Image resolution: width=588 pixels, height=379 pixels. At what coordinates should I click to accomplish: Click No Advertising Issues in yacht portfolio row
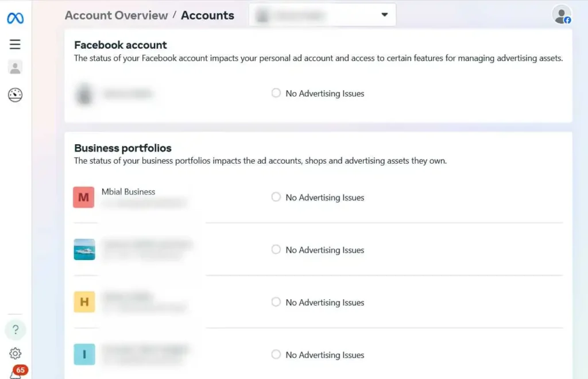[x=325, y=250]
